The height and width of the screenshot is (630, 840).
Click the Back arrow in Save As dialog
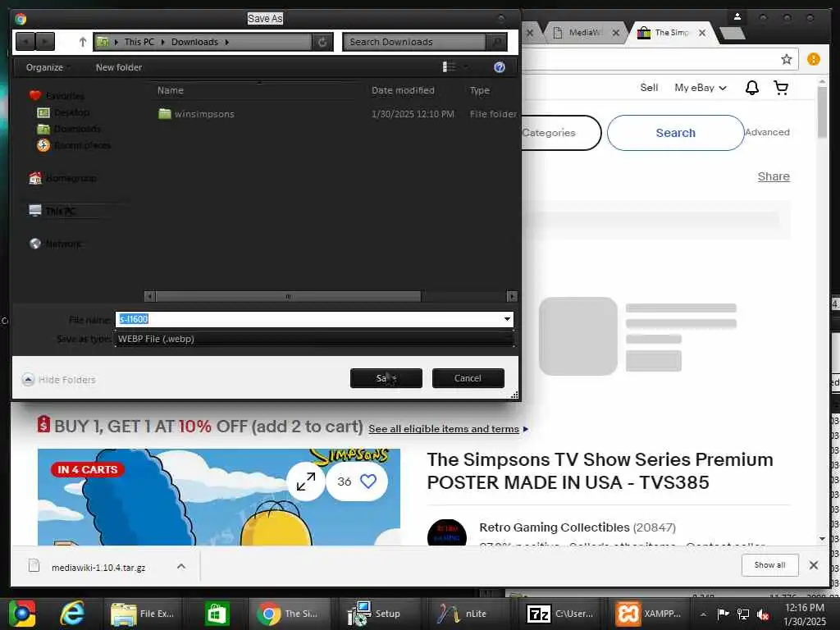tap(25, 41)
